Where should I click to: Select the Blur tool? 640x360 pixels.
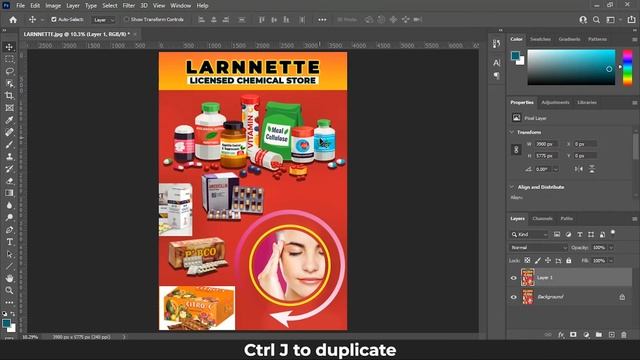pyautogui.click(x=9, y=205)
